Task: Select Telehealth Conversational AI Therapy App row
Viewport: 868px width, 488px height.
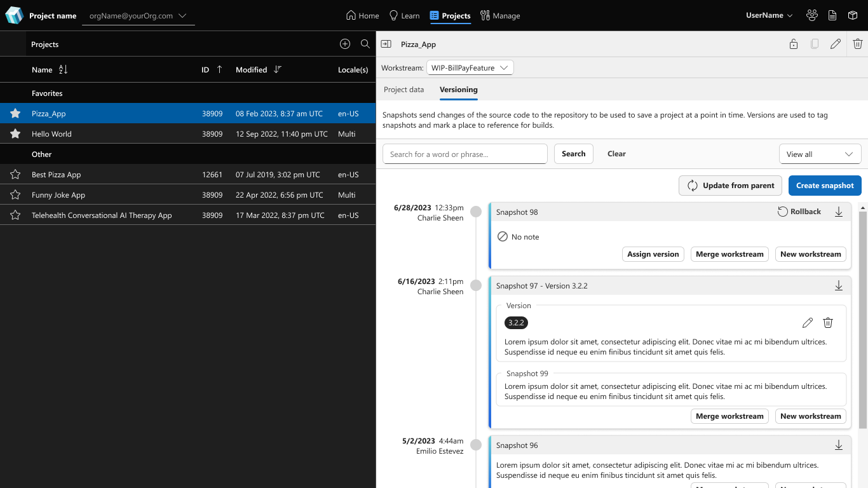Action: coord(188,215)
